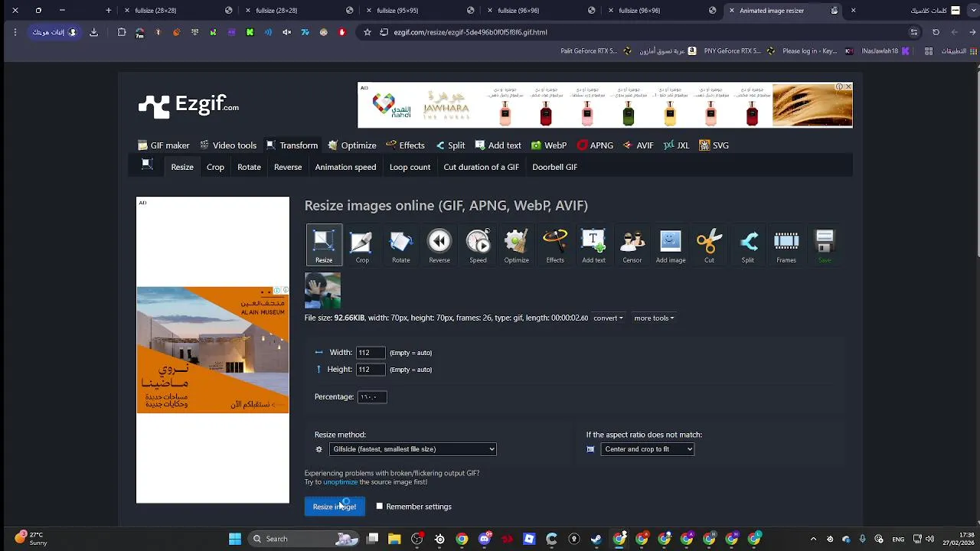Open the aspect ratio mismatch dropdown
This screenshot has width=980, height=551.
tap(647, 449)
